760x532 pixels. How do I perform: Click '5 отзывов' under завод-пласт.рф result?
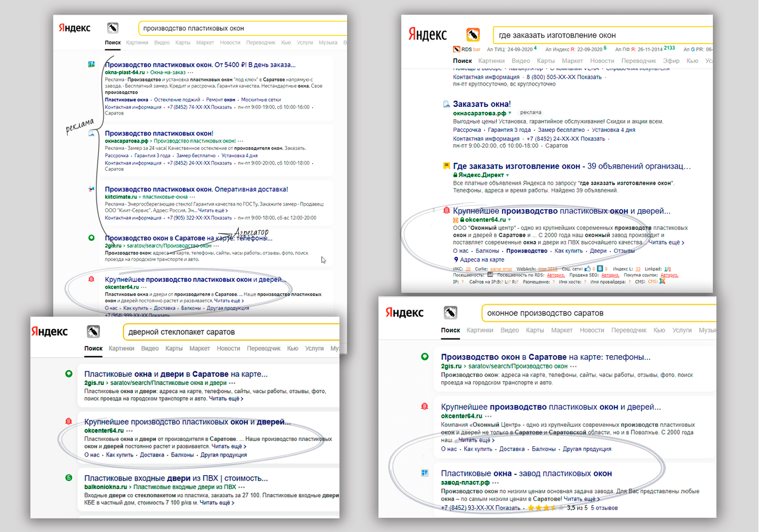coord(604,508)
